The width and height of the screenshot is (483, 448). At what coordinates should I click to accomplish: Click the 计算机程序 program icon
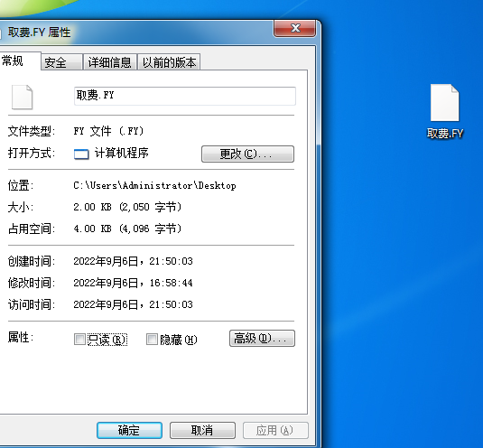click(81, 154)
